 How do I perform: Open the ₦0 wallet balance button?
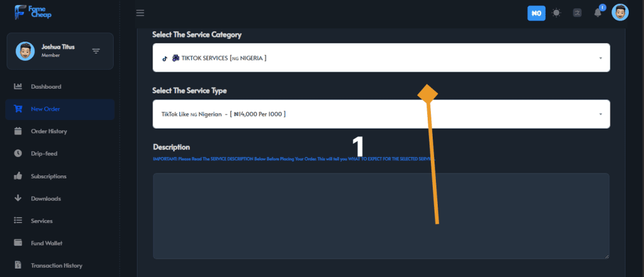coord(536,13)
